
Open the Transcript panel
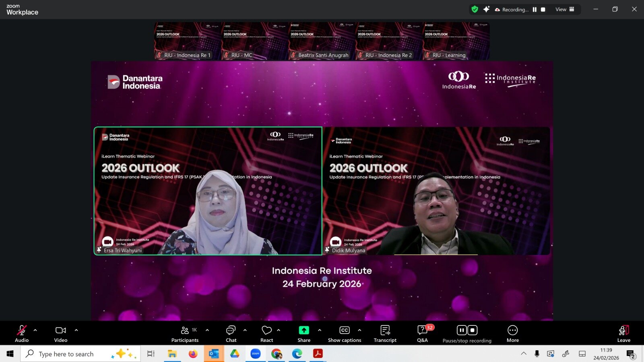[x=385, y=333]
